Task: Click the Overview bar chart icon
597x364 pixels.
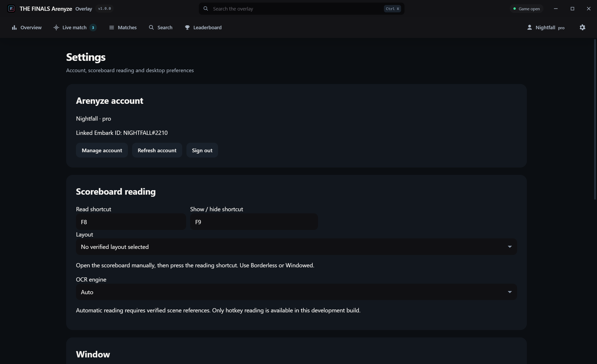Action: [x=14, y=27]
